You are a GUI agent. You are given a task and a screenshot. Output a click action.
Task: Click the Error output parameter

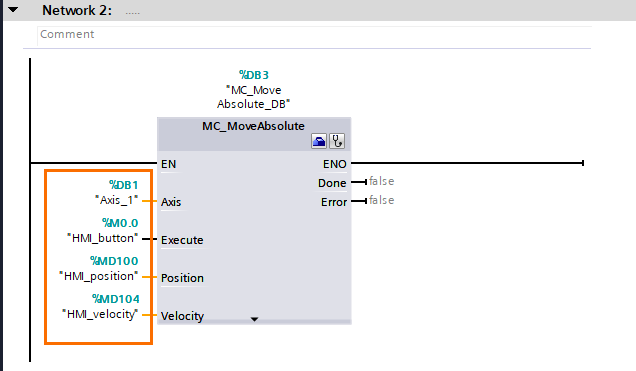334,202
